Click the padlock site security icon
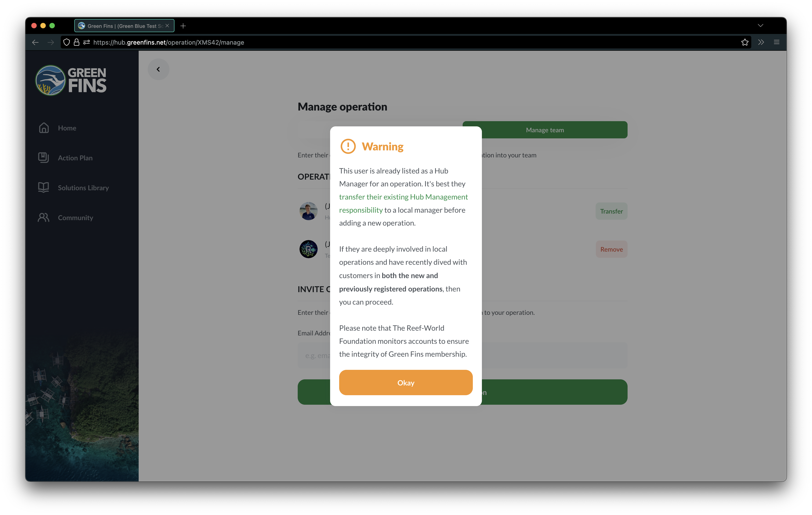Image resolution: width=812 pixels, height=515 pixels. point(77,42)
